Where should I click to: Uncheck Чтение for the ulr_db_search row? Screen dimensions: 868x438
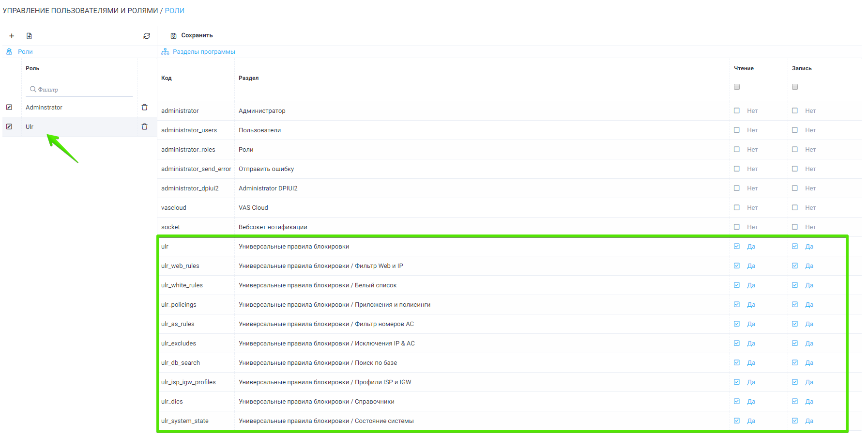[737, 362]
